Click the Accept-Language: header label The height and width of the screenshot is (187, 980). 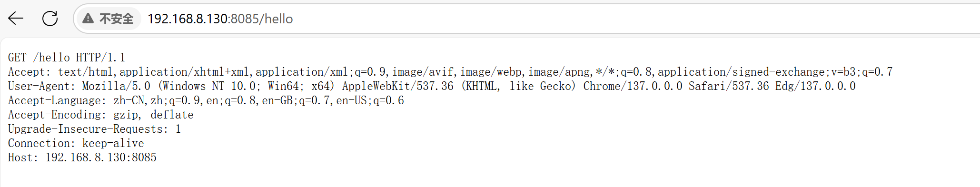[57, 100]
